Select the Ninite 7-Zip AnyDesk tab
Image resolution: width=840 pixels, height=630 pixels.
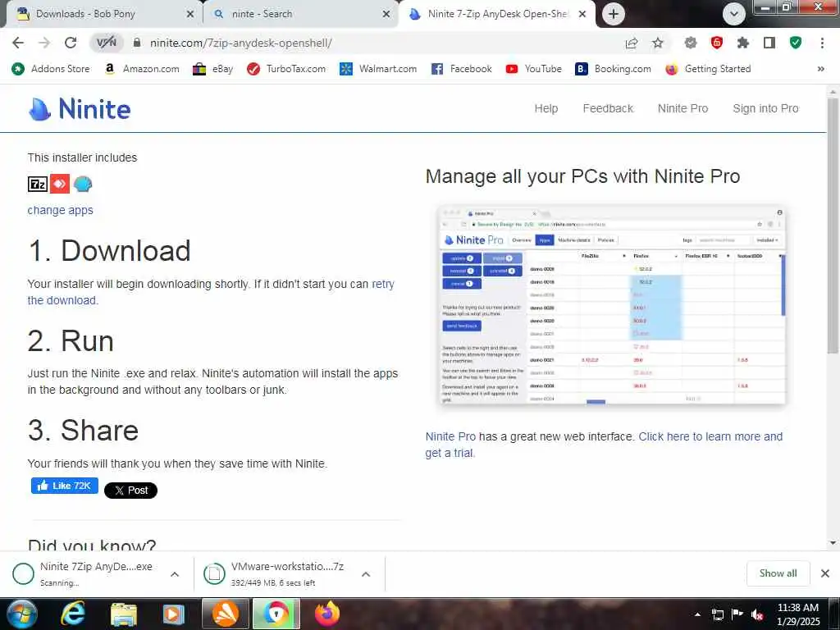point(496,14)
